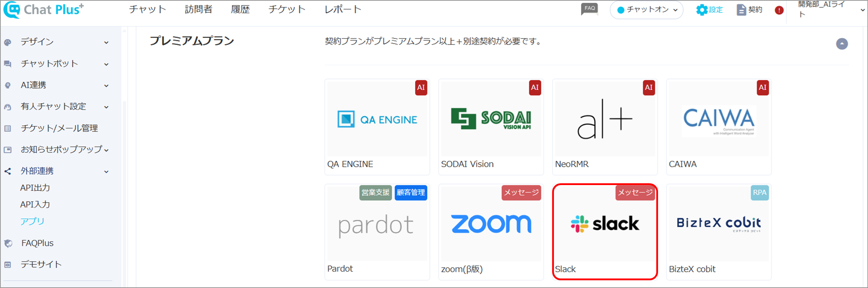868x288 pixels.
Task: Open the BizteX cobit app card
Action: click(x=719, y=232)
